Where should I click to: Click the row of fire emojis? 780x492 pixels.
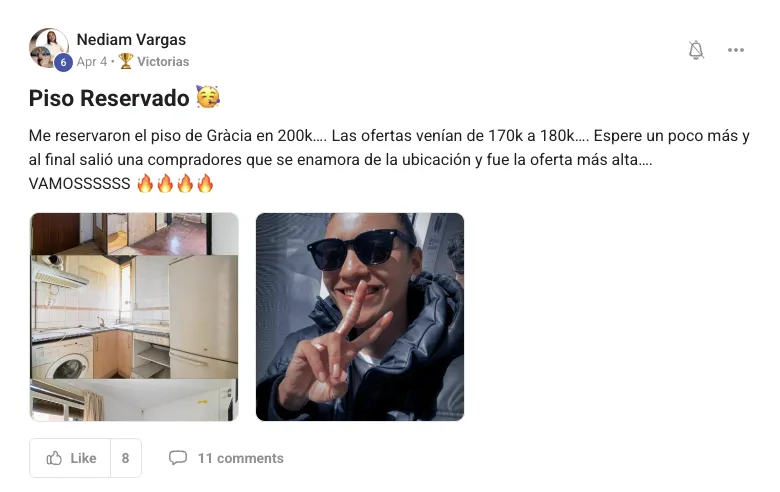[x=175, y=183]
